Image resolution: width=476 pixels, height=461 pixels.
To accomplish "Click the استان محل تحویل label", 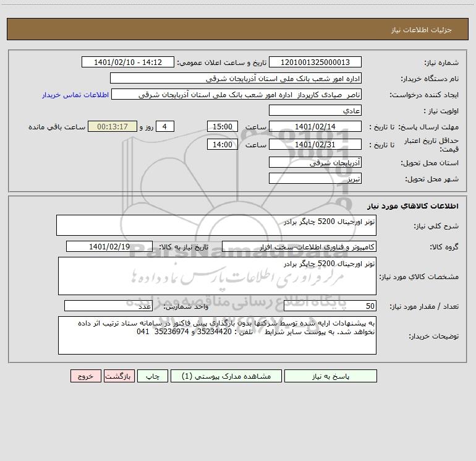I will coord(430,163).
